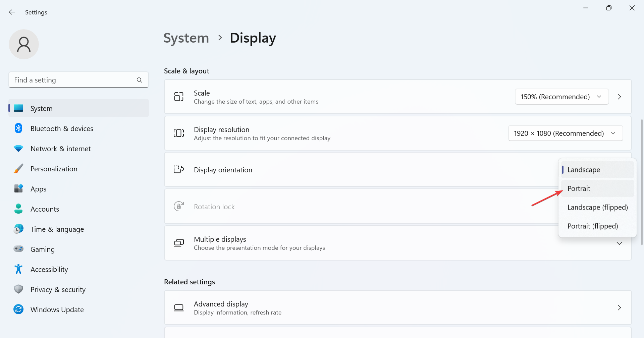Open the Scale 150% dropdown

point(562,97)
